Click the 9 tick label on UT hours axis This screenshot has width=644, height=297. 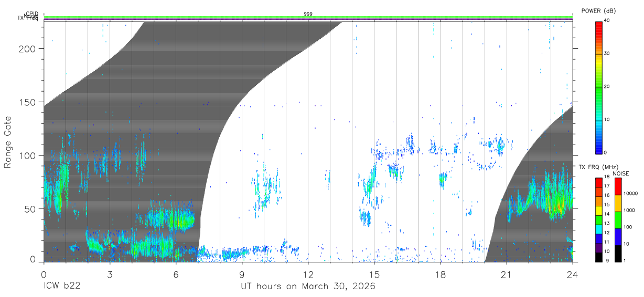coord(242,274)
